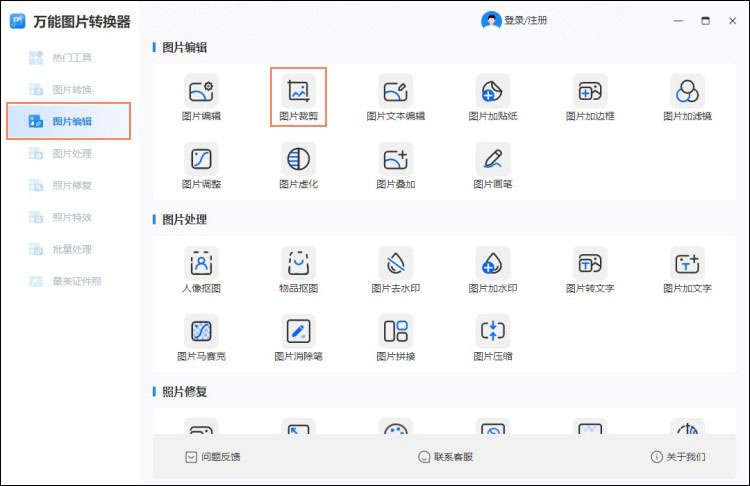Open the 图片调整 adjustment tool
Viewport: 750px width, 486px height.
click(201, 159)
